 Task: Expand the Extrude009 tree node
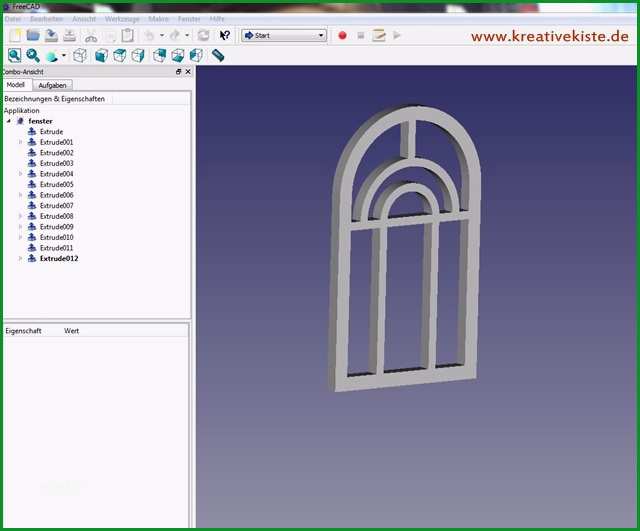click(x=20, y=227)
